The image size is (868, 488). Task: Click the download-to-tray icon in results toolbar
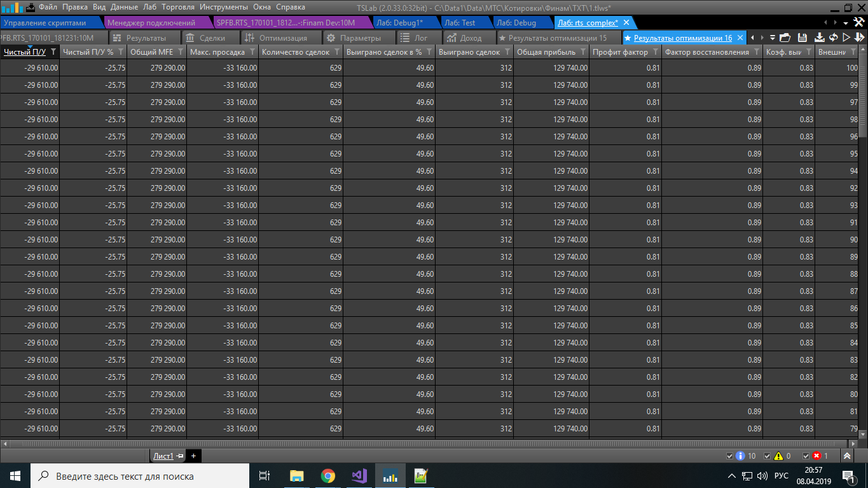820,38
